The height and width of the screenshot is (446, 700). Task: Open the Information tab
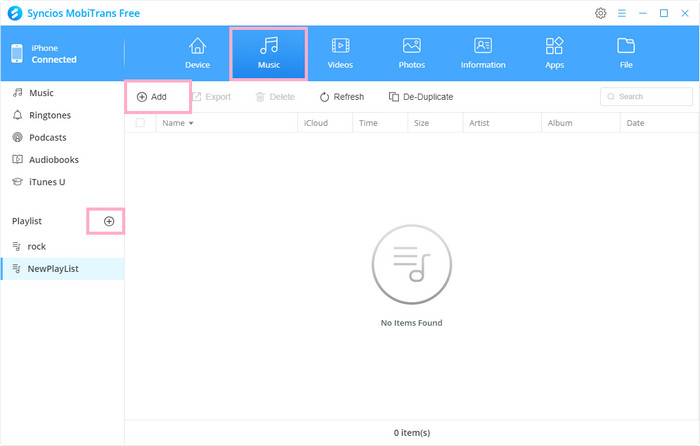tap(483, 54)
